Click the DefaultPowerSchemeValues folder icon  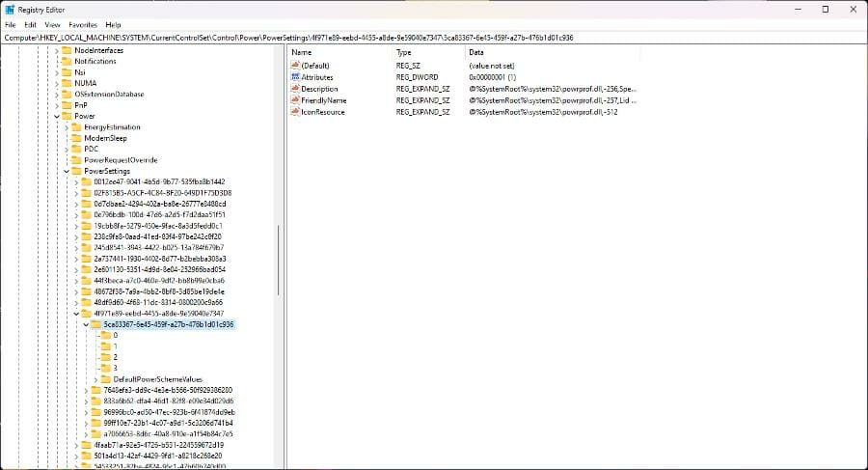pyautogui.click(x=106, y=379)
